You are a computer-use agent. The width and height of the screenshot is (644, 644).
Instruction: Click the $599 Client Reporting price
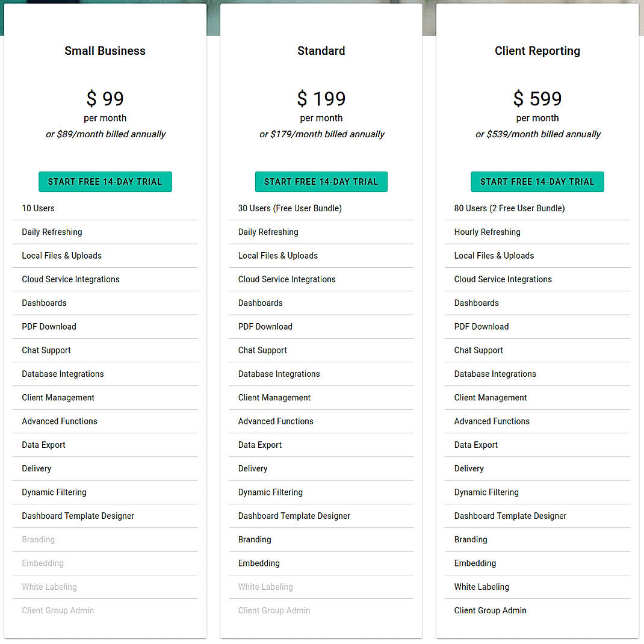[x=537, y=99]
